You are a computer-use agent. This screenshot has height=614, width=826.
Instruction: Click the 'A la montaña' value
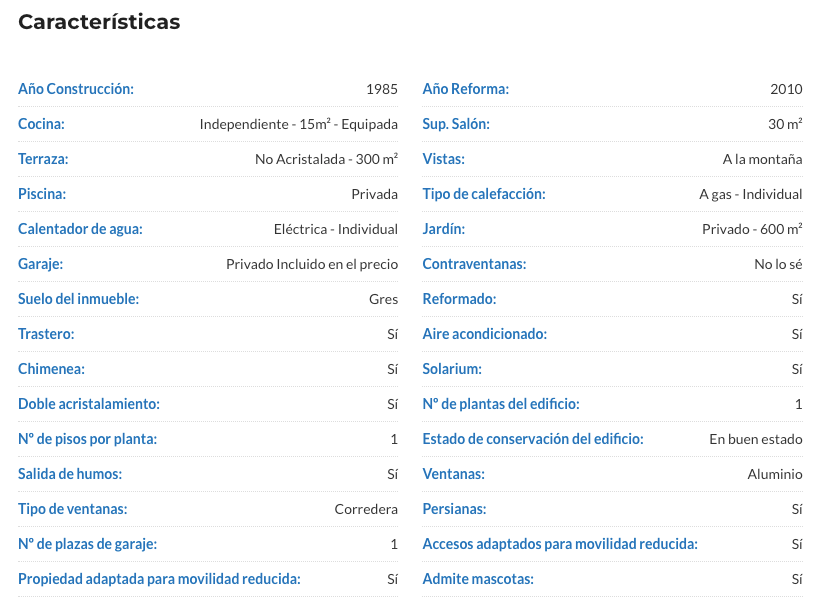click(762, 159)
